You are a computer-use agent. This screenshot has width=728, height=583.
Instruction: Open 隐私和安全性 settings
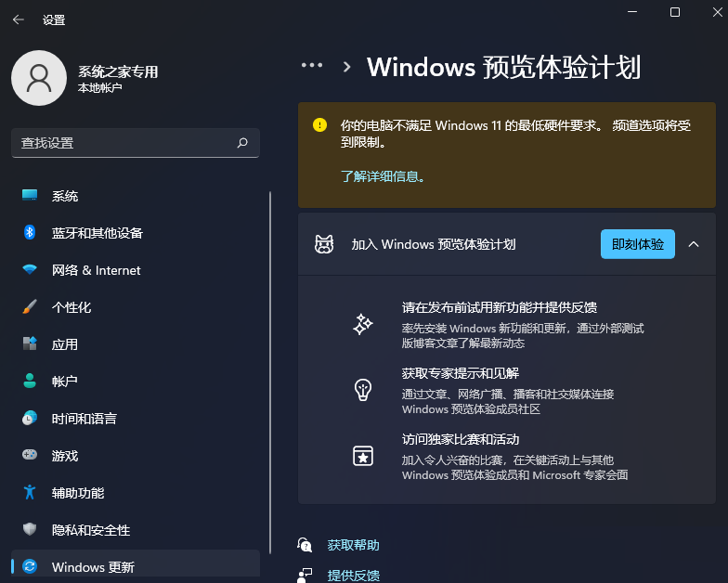pos(136,530)
